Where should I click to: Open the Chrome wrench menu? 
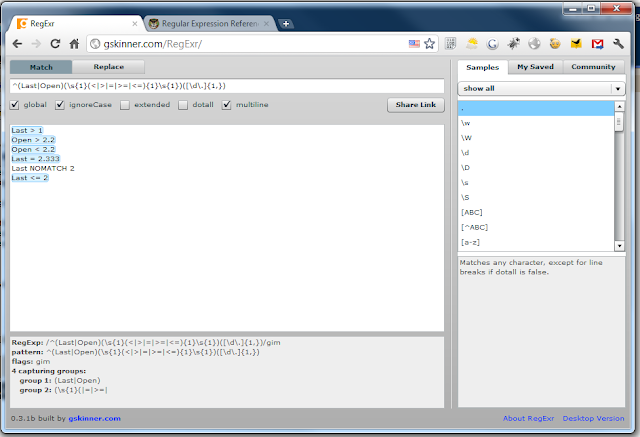click(x=618, y=44)
